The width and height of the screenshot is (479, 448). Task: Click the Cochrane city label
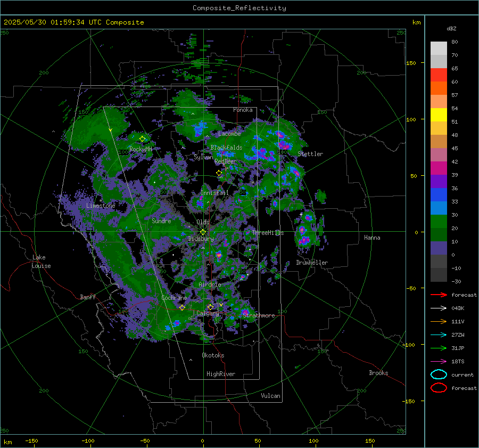(x=174, y=298)
